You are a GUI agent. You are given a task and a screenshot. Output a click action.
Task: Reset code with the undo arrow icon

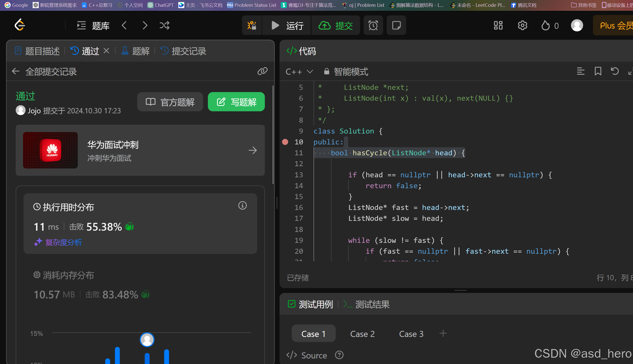coord(615,71)
